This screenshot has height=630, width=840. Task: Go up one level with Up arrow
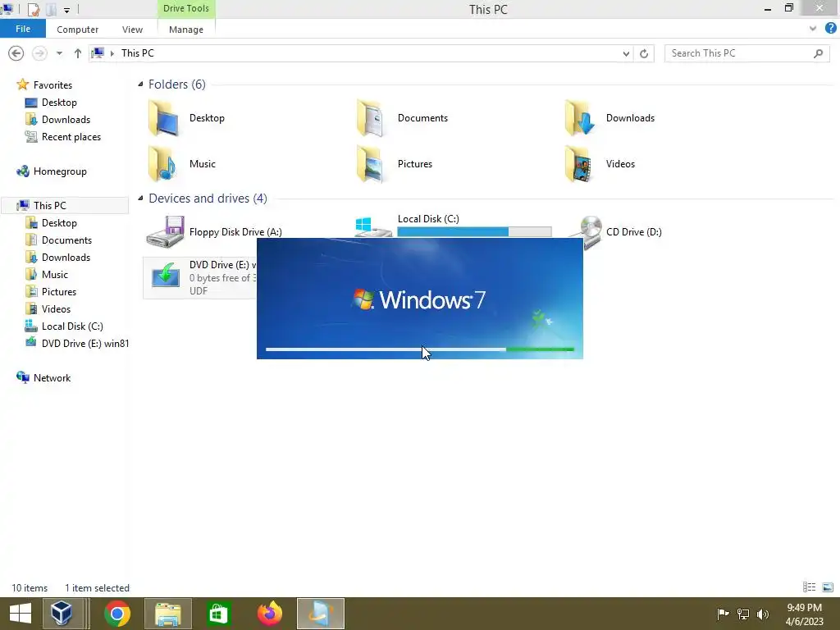point(78,53)
